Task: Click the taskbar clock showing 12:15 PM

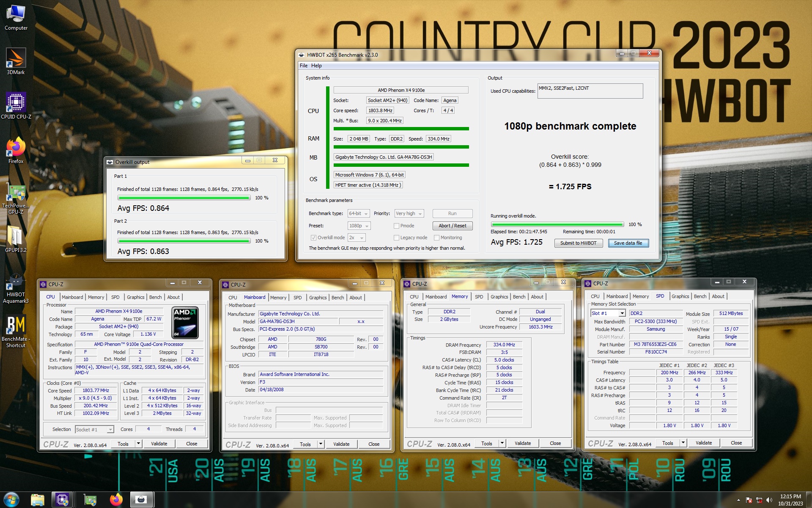Action: click(790, 500)
